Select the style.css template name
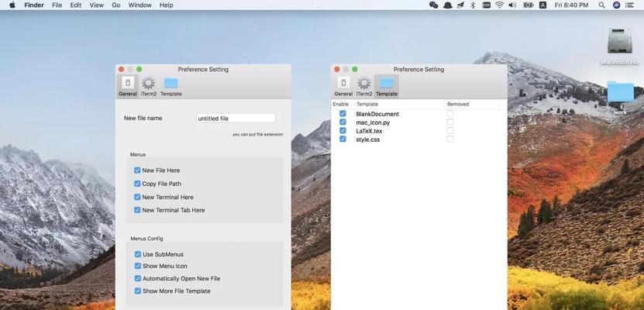This screenshot has height=310, width=644. coord(367,139)
